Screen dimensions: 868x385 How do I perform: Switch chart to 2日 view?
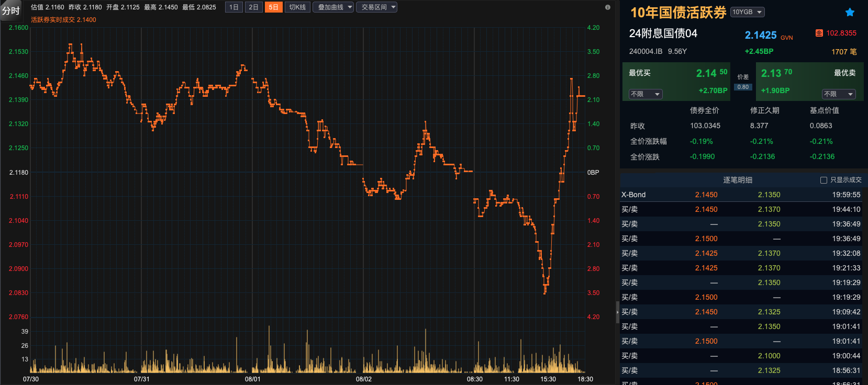point(253,7)
